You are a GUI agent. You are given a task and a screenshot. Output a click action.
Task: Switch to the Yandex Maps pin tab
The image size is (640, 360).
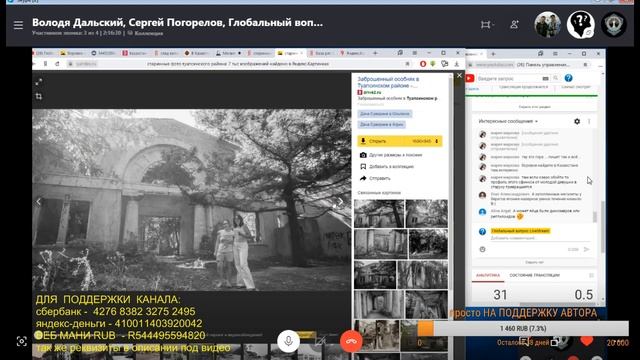(x=352, y=53)
